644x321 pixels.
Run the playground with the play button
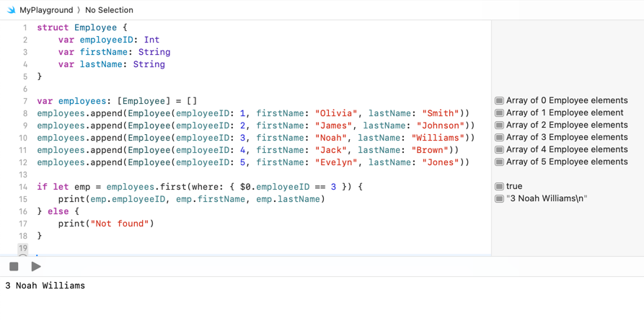click(x=36, y=267)
